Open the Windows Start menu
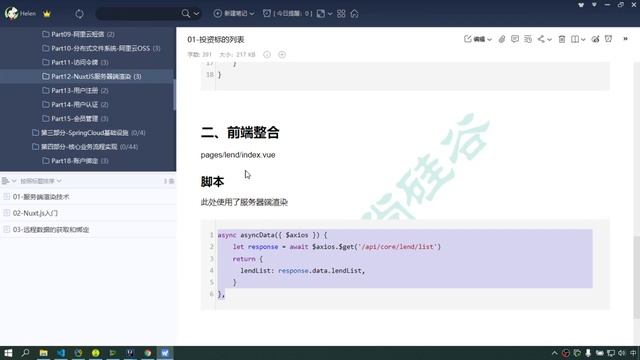Viewport: 640px width, 360px height. coord(8,353)
